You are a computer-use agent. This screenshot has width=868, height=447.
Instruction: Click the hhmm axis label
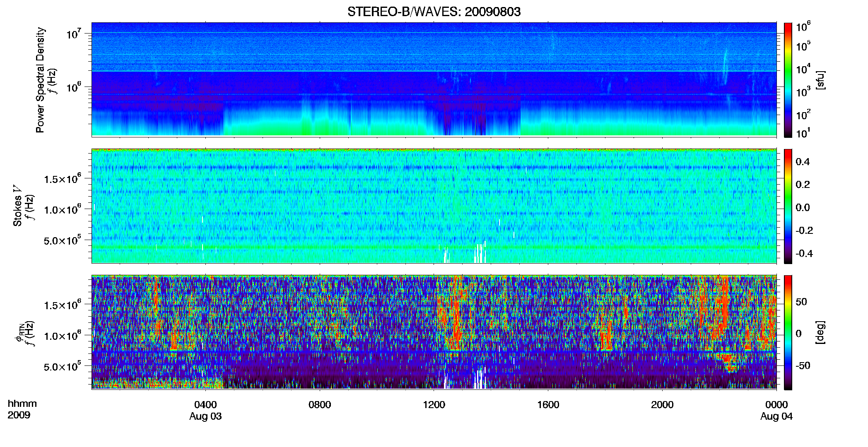coord(22,404)
